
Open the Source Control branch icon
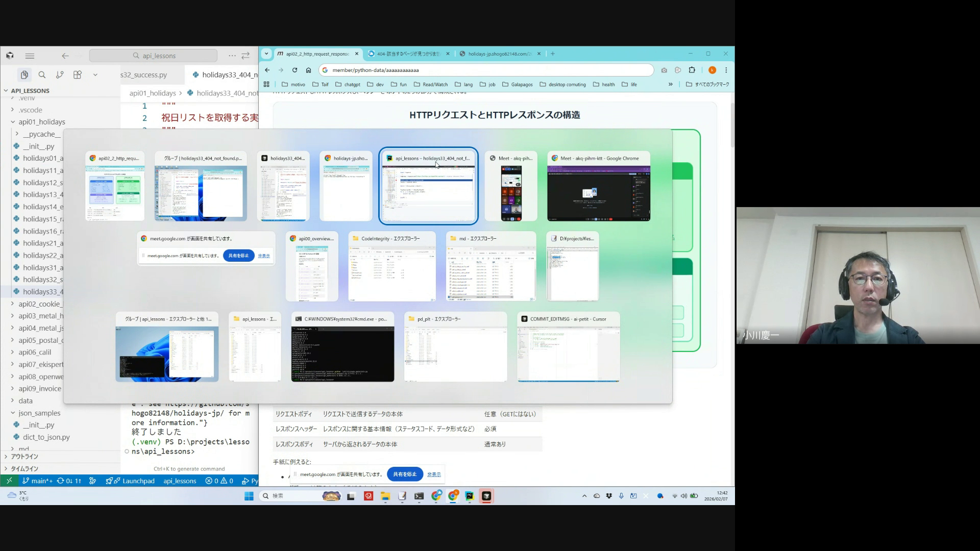[60, 75]
